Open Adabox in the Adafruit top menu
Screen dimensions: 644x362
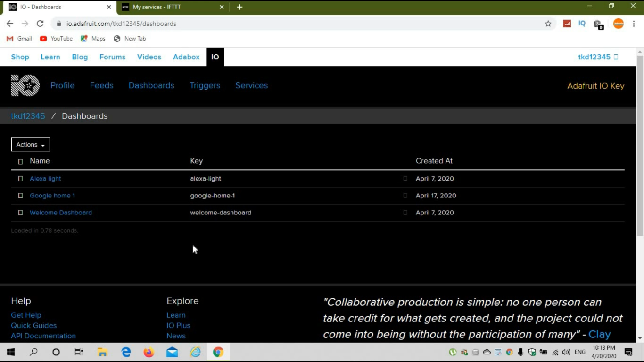pyautogui.click(x=186, y=57)
